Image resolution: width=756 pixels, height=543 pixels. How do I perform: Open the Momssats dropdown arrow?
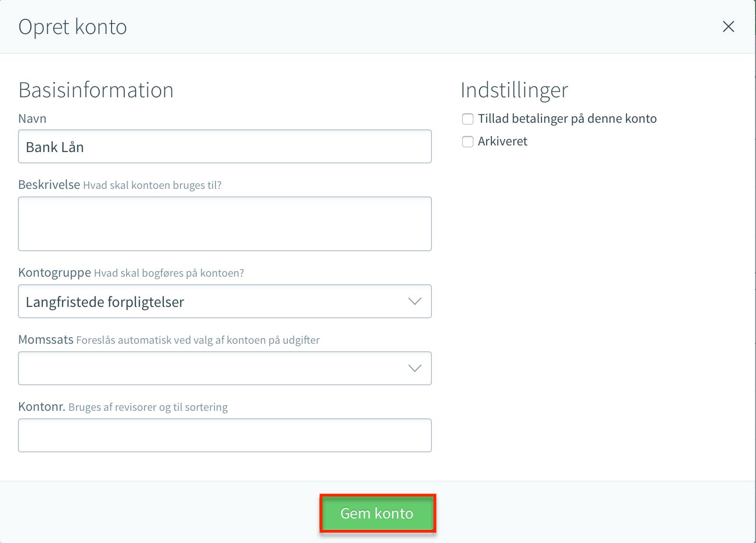[414, 368]
